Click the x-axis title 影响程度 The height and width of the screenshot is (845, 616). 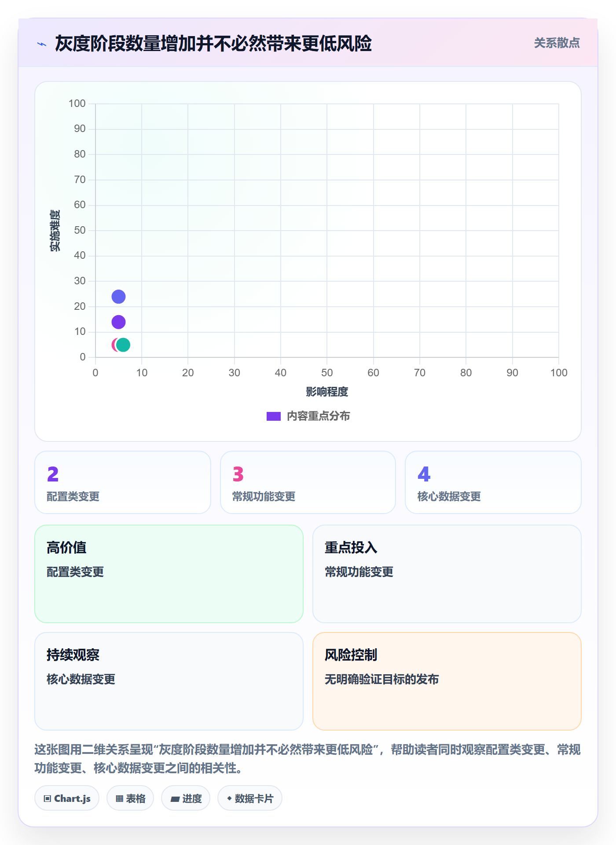327,392
